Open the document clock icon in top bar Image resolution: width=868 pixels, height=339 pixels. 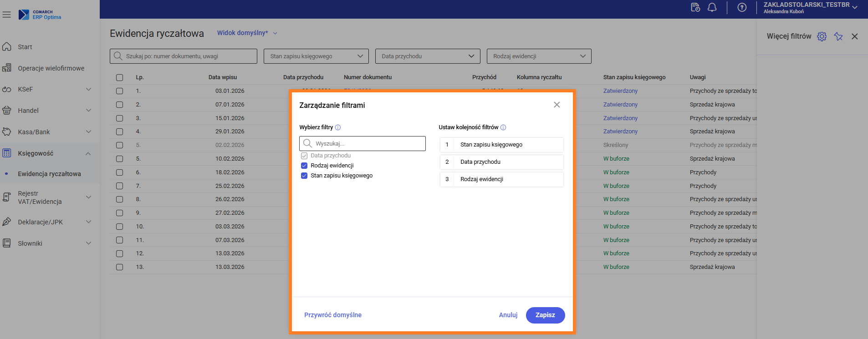tap(695, 7)
